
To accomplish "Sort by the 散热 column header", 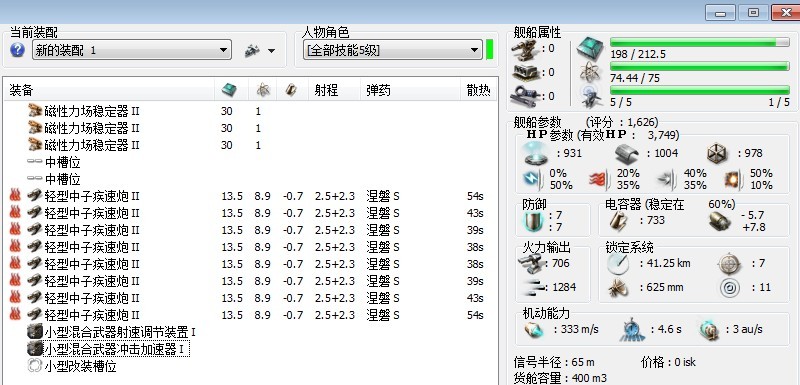I will tap(479, 90).
